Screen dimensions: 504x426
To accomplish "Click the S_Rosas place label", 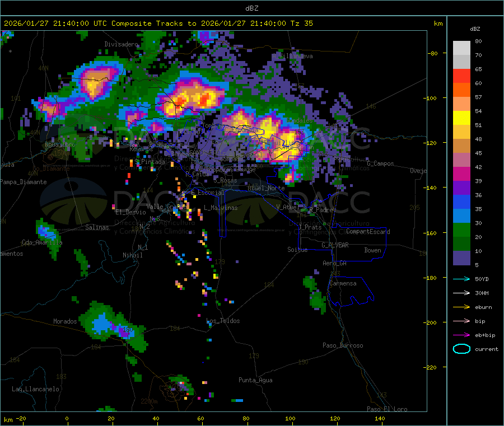I will 225,181.
